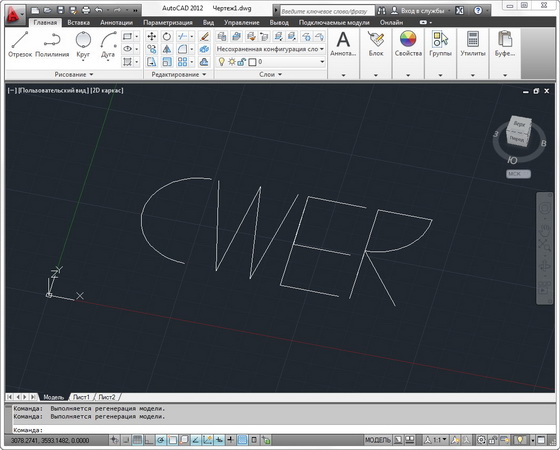This screenshot has height=450, width=560.
Task: Switch to the Аннотации ribbon tab
Action: tap(116, 22)
